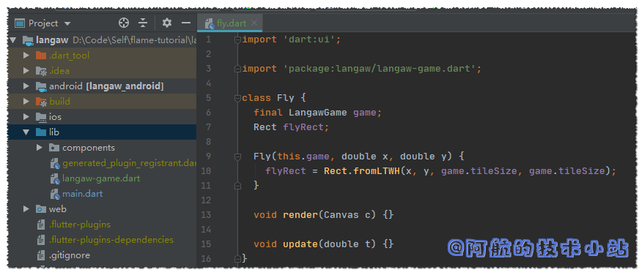
Task: Click the generated_plugin_registrant dart file icon
Action: 55,164
